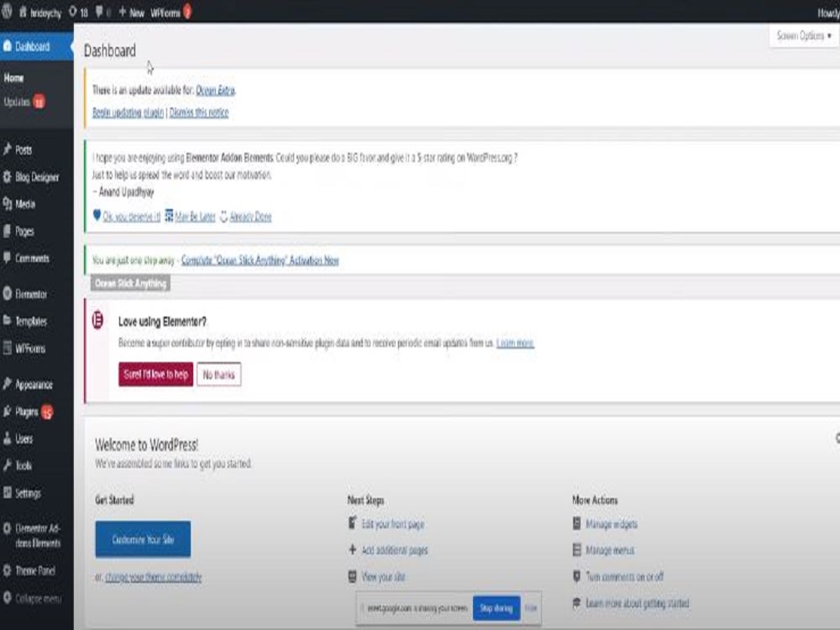Open Learn more about getting started
Viewport: 840px width, 630px height.
[x=637, y=603]
